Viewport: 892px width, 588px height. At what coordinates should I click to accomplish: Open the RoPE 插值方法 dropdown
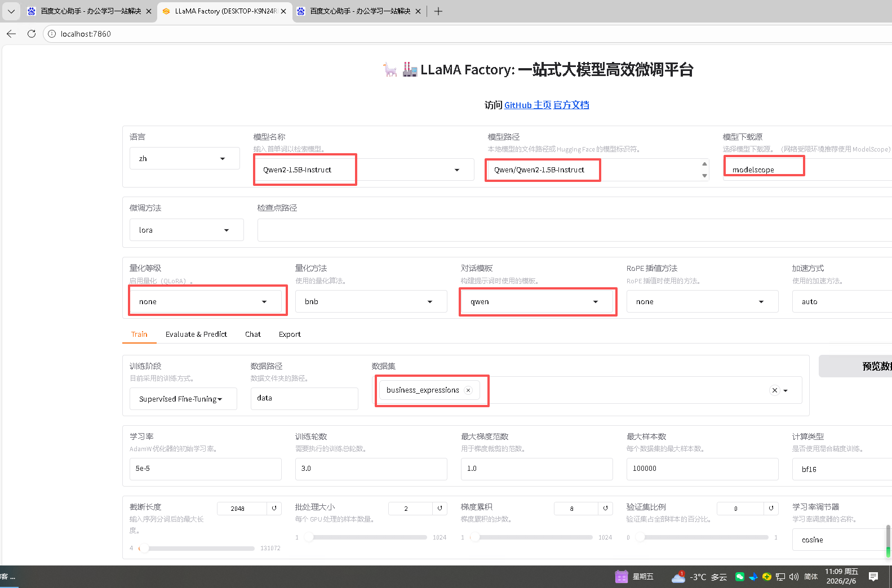point(703,302)
